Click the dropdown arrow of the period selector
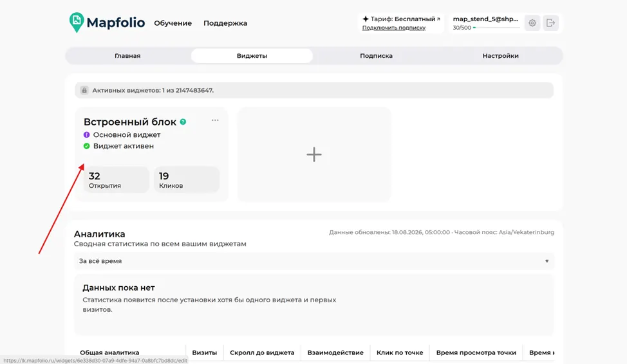The image size is (627, 364). tap(547, 261)
